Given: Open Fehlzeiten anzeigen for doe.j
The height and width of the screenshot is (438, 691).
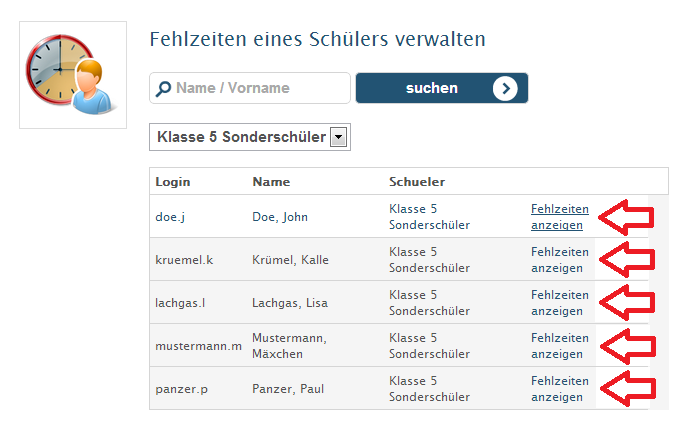Looking at the screenshot, I should coord(560,217).
